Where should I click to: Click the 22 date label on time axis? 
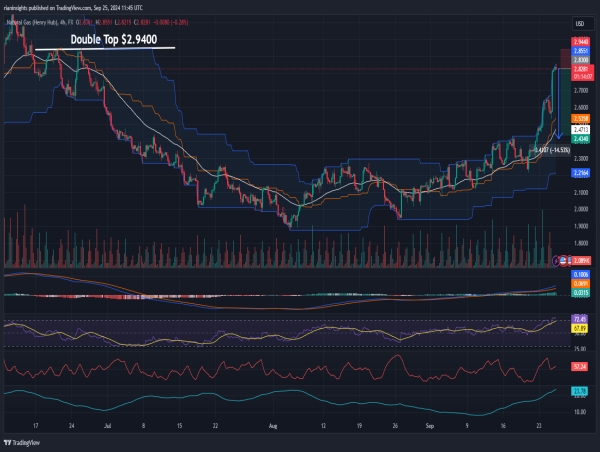coord(215,426)
